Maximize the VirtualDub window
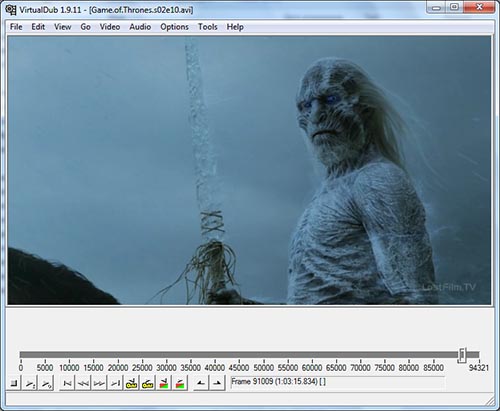The width and height of the screenshot is (500, 411). coord(455,7)
